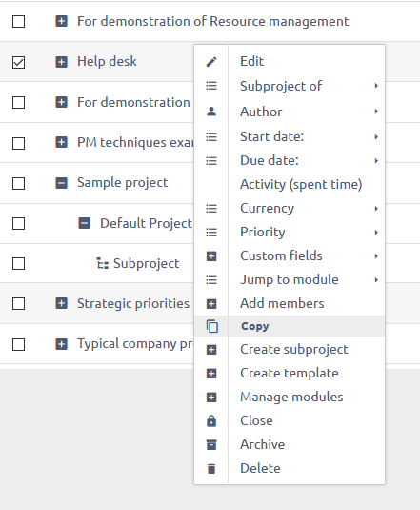This screenshot has height=510, width=420.
Task: Click the subproject tree icon next to Subproject
Action: [x=103, y=263]
